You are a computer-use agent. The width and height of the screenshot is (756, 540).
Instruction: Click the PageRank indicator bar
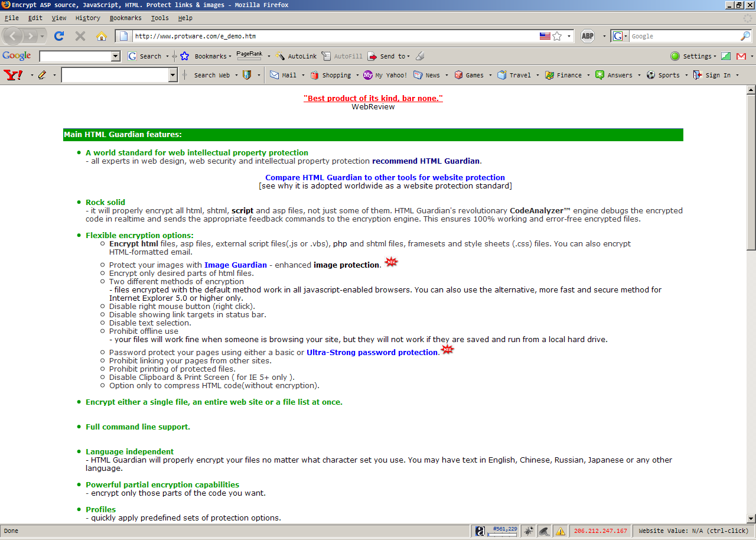[249, 55]
